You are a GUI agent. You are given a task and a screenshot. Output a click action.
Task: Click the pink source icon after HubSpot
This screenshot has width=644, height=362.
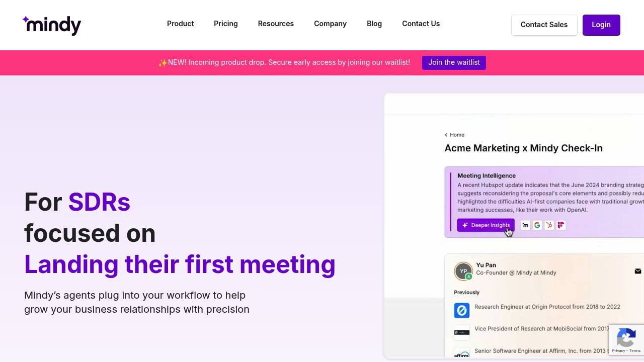click(x=561, y=225)
